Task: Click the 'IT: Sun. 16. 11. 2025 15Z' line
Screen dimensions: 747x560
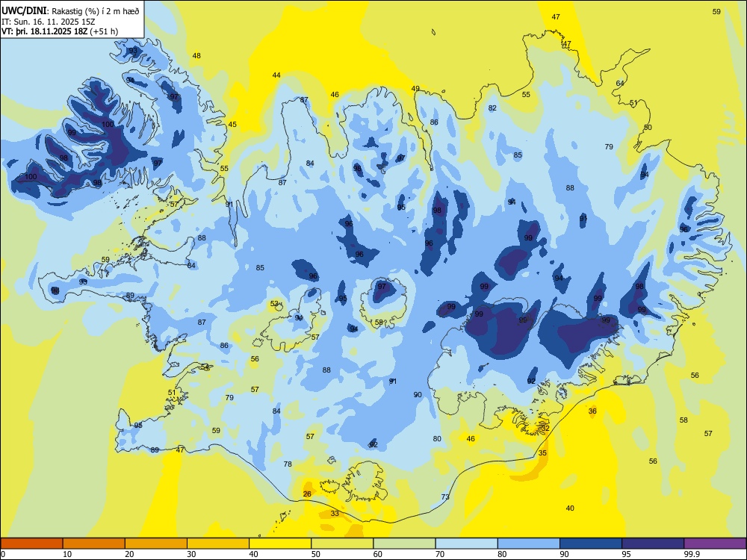Action: [48, 22]
